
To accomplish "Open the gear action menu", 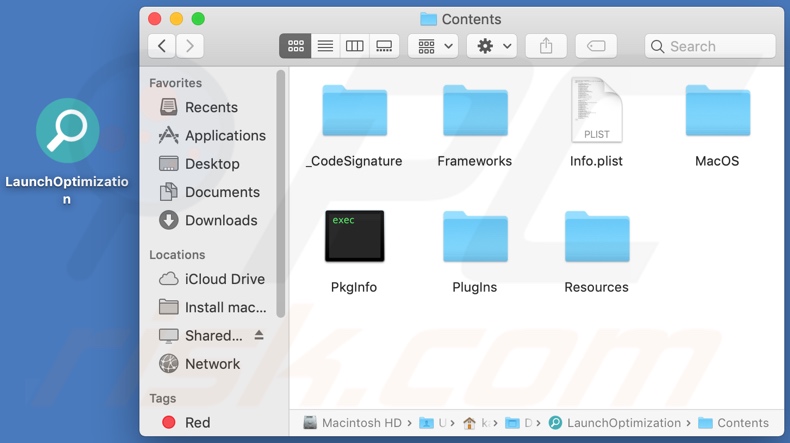I will [492, 46].
